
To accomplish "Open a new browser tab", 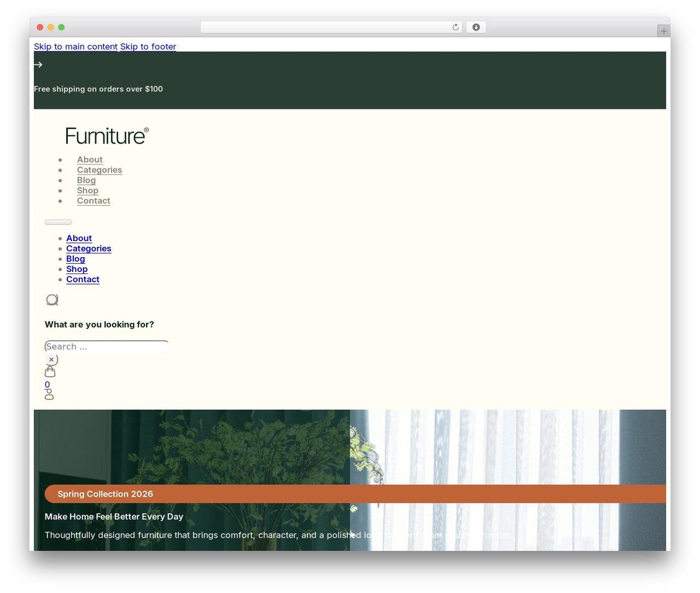I will 663,31.
